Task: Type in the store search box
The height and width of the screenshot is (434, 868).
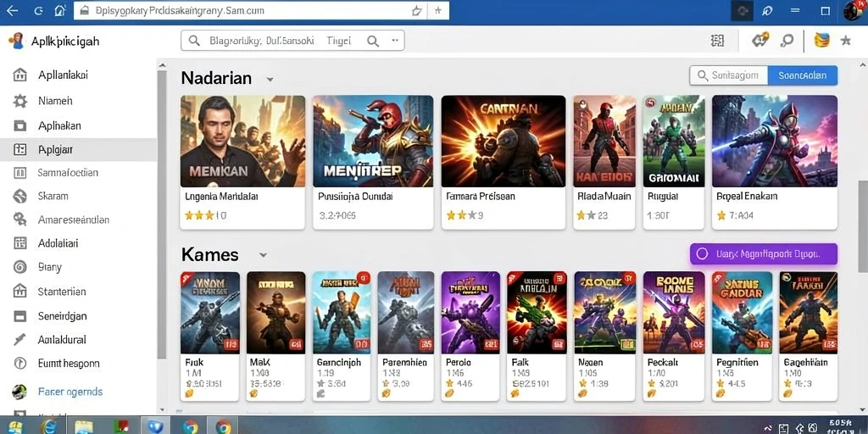Action: (292, 41)
